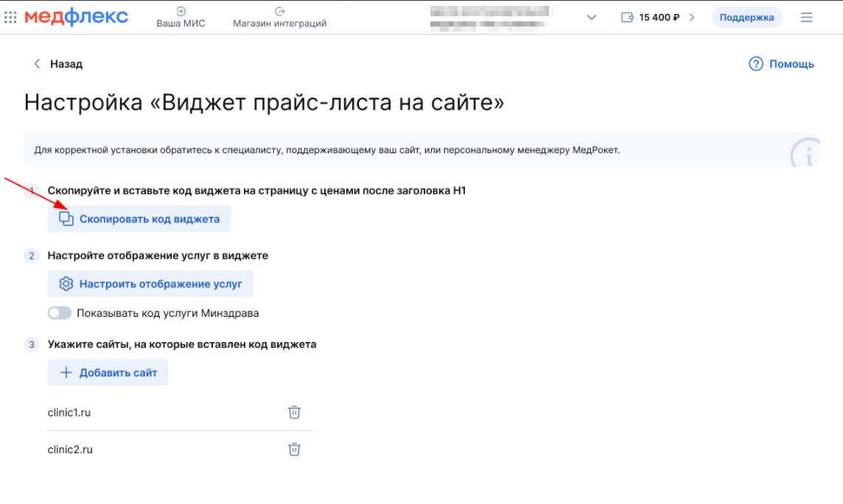Open the Ваша МИС tab
This screenshot has width=843, height=504.
coord(181,18)
